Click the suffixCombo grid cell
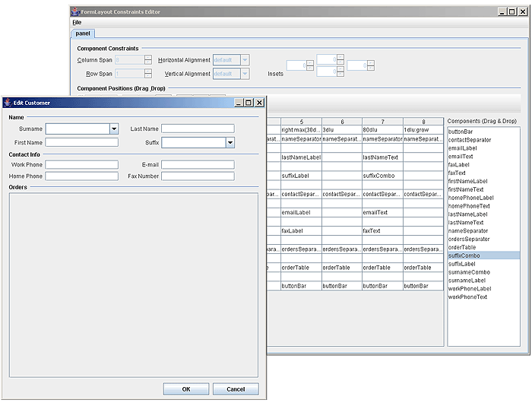This screenshot has width=532, height=403. (383, 176)
